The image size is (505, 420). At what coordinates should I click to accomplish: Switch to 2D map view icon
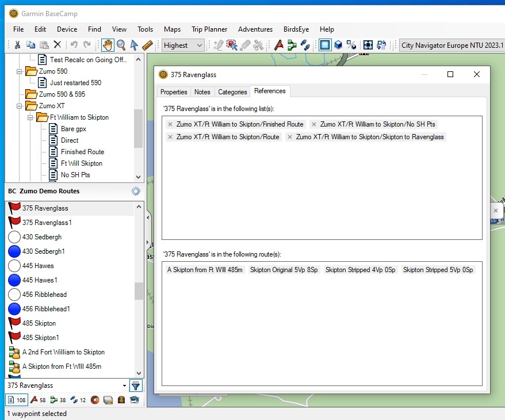point(325,45)
